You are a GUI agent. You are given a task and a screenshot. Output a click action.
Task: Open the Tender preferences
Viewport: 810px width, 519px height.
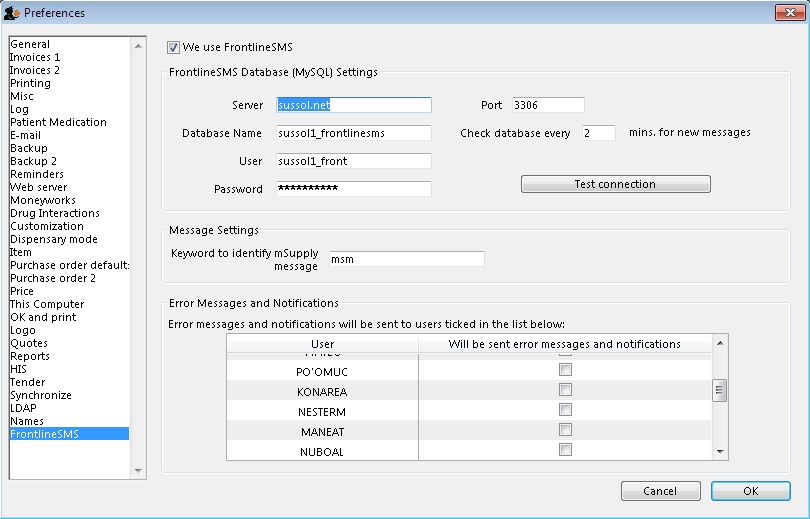69,382
